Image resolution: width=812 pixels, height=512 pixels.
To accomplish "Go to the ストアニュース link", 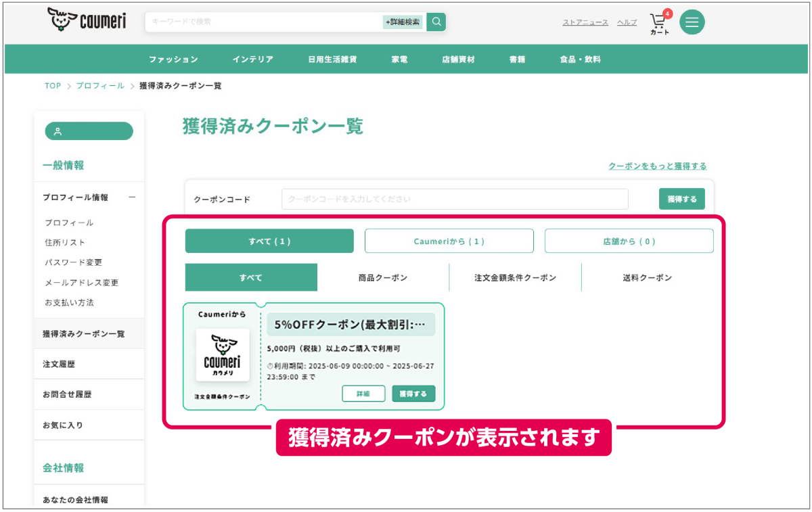I will [585, 22].
